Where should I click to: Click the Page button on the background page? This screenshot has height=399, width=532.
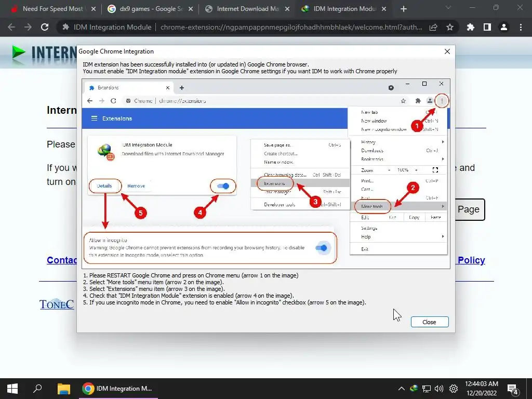click(470, 209)
